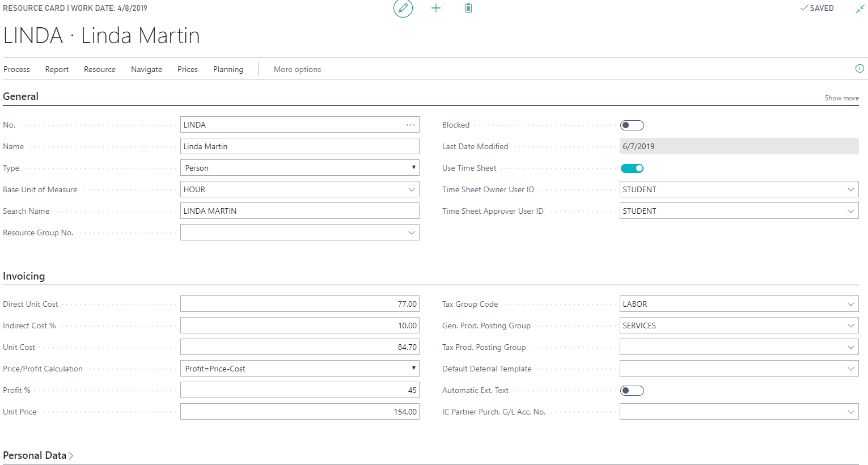Click the Invoicing section heading
868x465 pixels.
coord(24,276)
